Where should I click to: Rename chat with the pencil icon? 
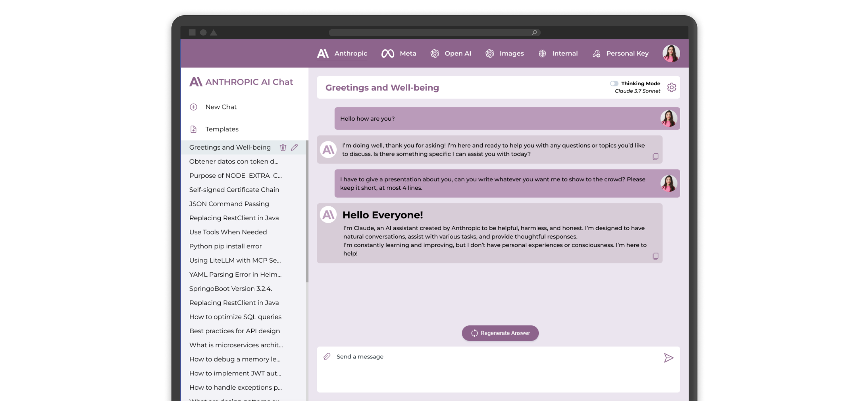tap(294, 147)
